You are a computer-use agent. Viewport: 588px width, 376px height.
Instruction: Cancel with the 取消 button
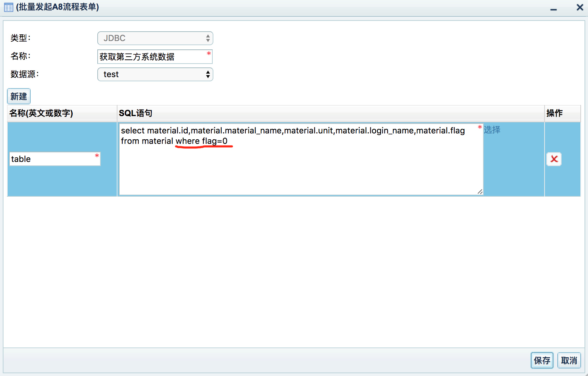click(x=569, y=360)
